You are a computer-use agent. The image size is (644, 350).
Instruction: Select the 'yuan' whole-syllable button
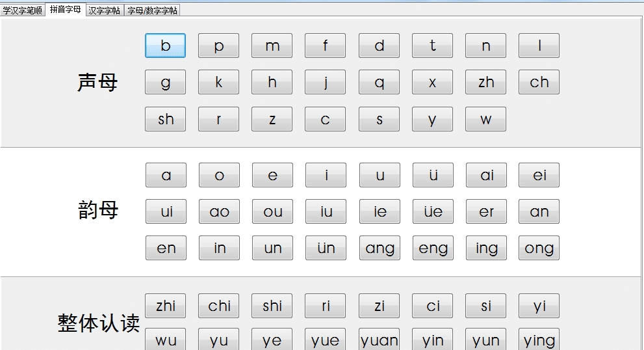coord(380,340)
